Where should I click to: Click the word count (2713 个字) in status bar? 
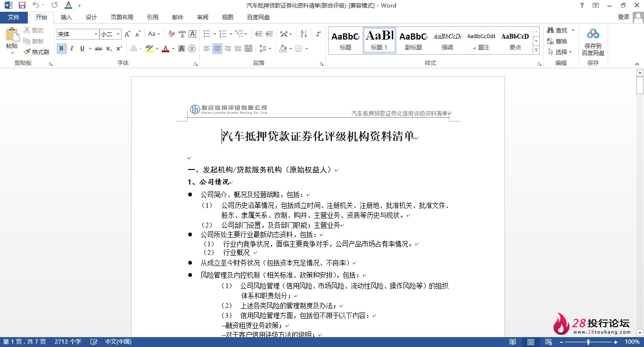[68, 342]
